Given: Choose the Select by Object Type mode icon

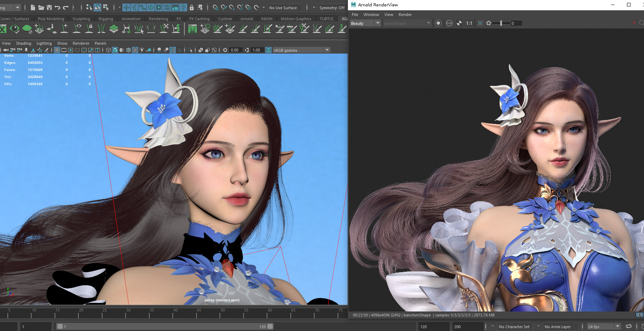Looking at the screenshot, I should (x=97, y=7).
